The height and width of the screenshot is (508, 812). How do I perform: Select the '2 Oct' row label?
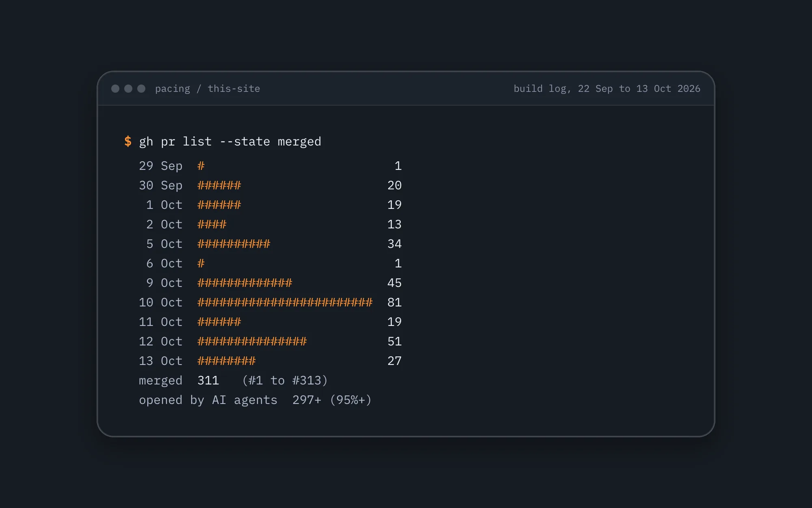point(164,224)
